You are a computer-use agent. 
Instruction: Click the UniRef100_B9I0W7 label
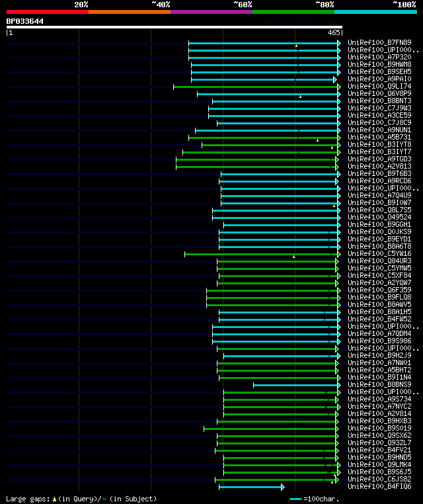[379, 202]
